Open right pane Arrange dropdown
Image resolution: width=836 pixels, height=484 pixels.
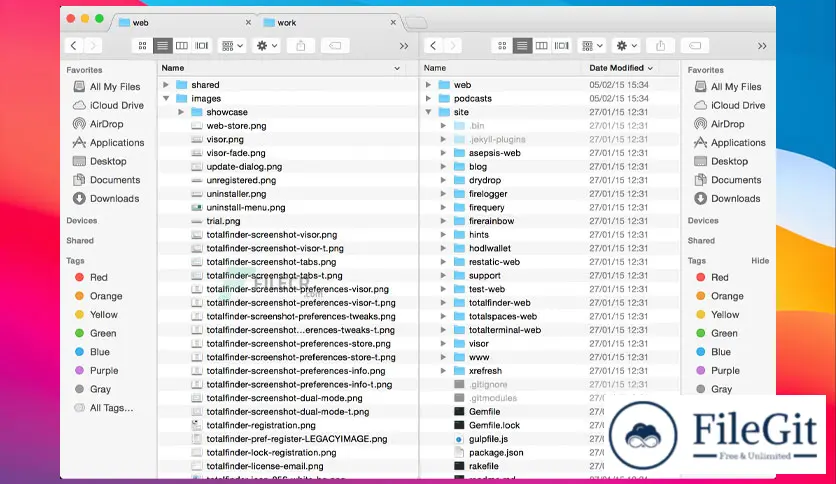point(592,46)
